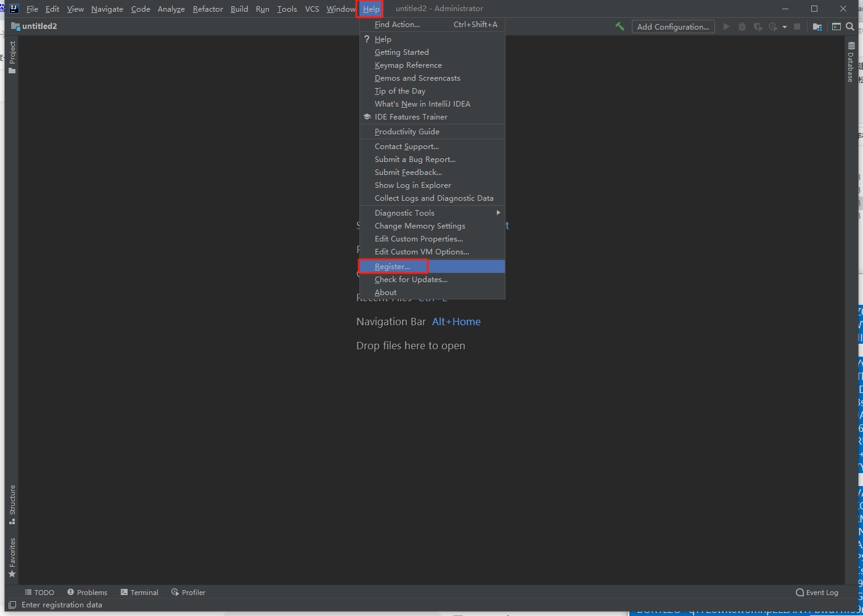Open the Code menu
This screenshot has height=616, width=863.
[x=141, y=9]
